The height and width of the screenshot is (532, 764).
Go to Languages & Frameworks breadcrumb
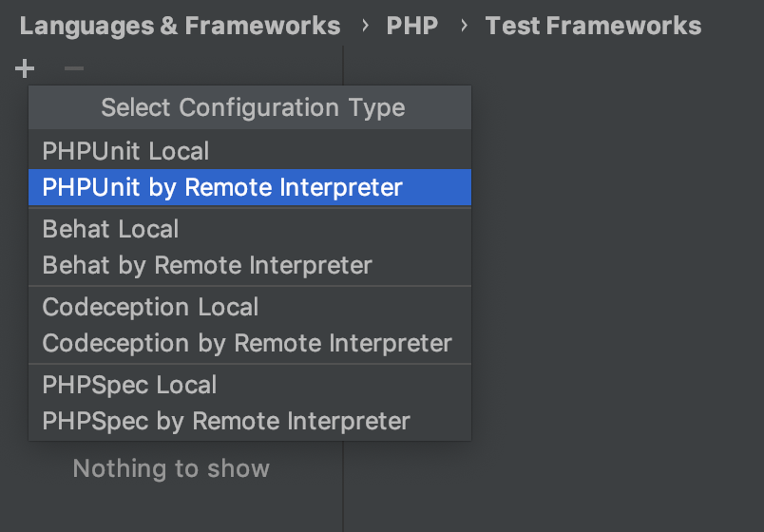(180, 26)
